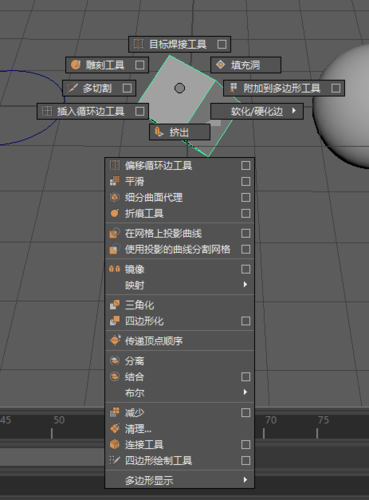Open options box for 附加到多边形工具

tap(335, 88)
